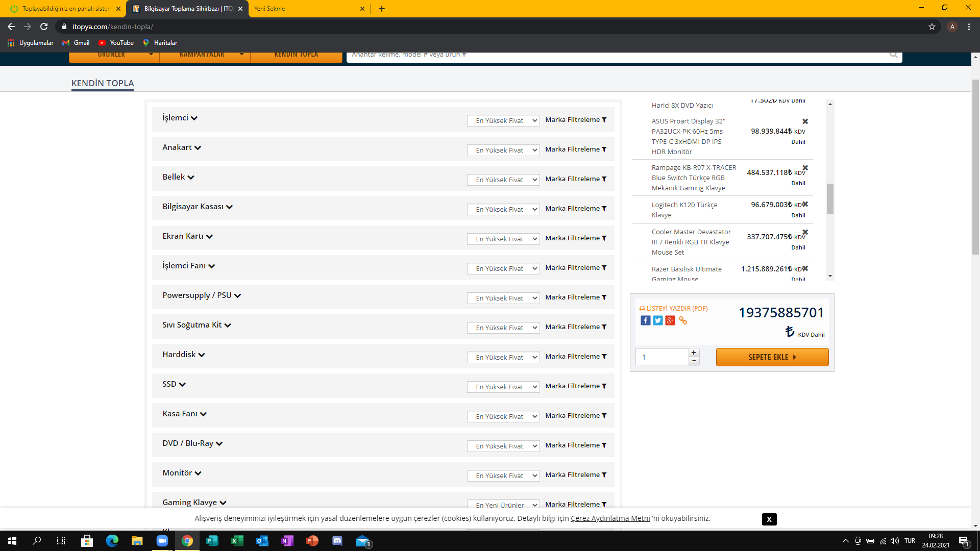Share list via Facebook icon
980x551 pixels.
(645, 320)
